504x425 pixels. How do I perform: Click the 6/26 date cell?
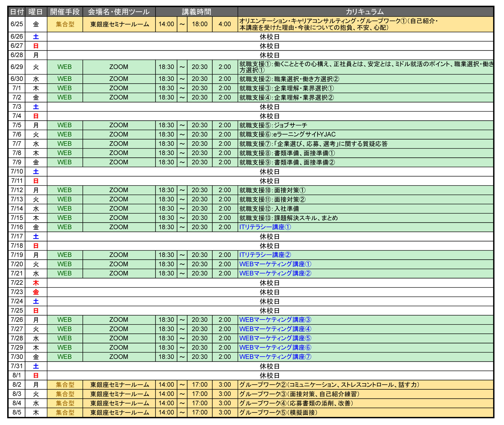[17, 37]
